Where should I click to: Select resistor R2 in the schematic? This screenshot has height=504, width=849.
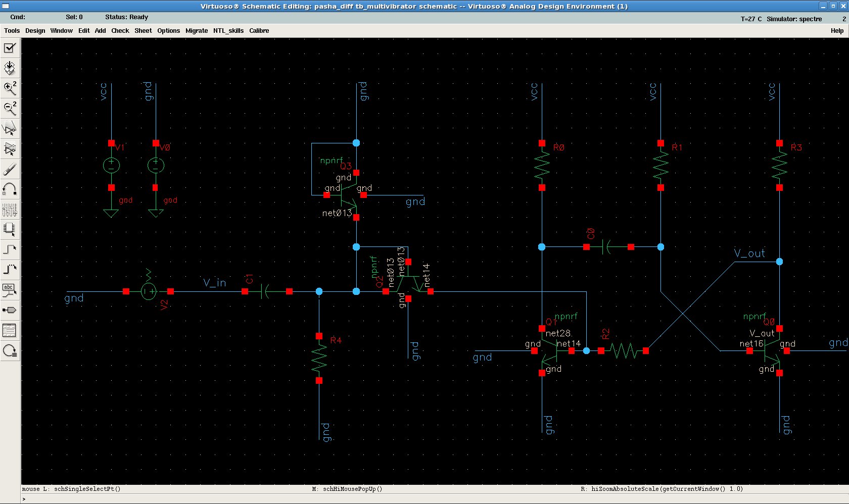[623, 350]
